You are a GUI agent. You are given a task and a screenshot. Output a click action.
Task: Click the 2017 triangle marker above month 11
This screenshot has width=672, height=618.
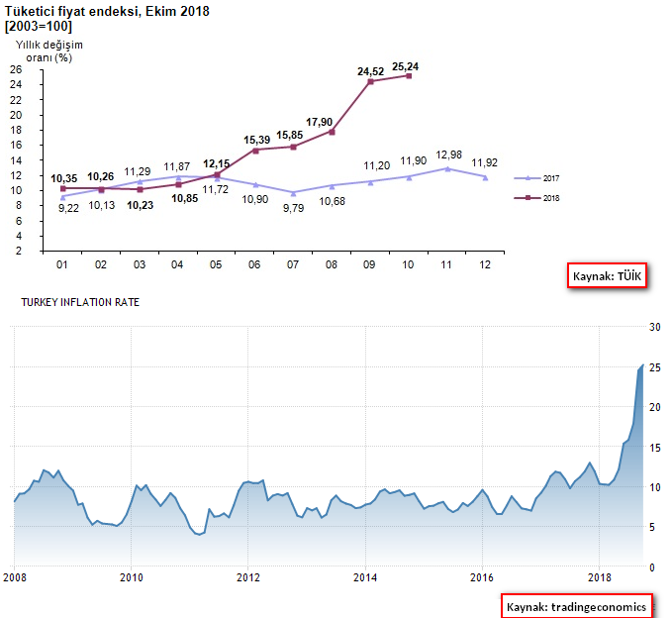tap(447, 169)
